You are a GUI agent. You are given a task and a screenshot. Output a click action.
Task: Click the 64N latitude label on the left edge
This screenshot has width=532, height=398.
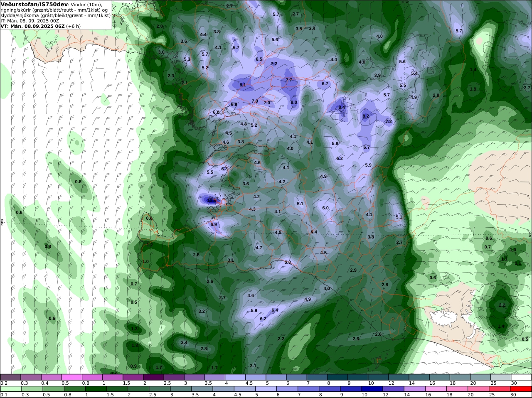2,222
